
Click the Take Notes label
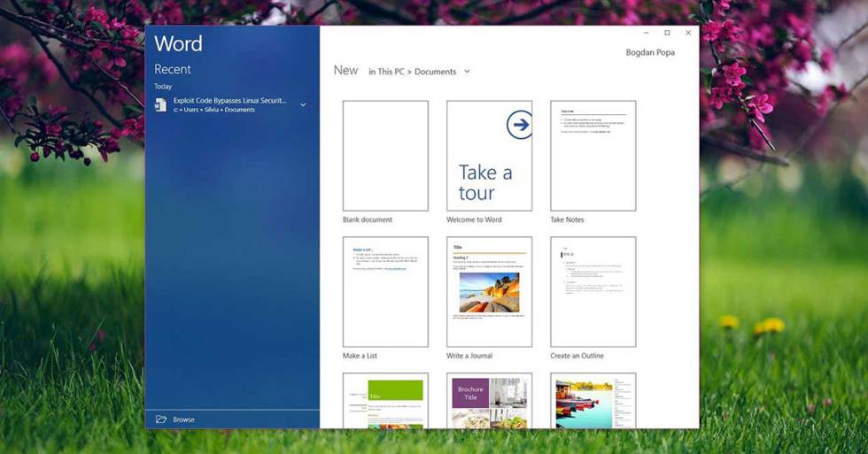pyautogui.click(x=567, y=219)
